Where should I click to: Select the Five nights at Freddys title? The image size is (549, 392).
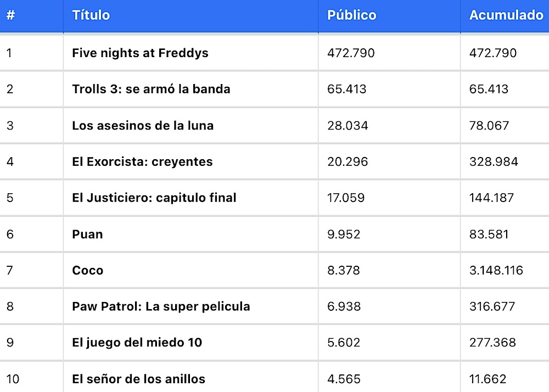[x=140, y=53]
